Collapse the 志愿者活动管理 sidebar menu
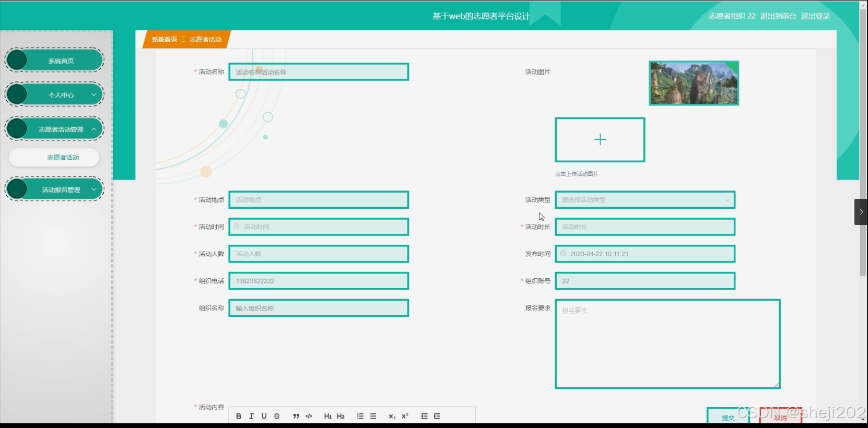This screenshot has height=428, width=868. pos(54,129)
